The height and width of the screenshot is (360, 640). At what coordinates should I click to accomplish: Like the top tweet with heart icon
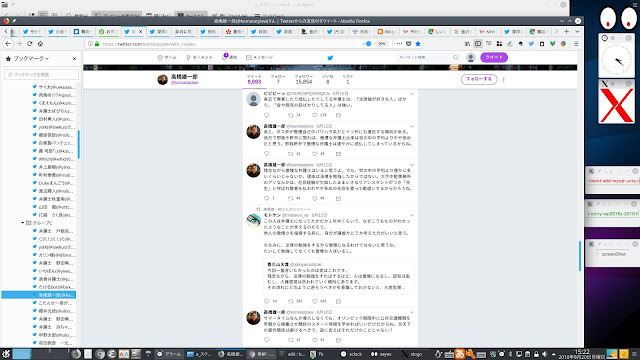[315, 116]
